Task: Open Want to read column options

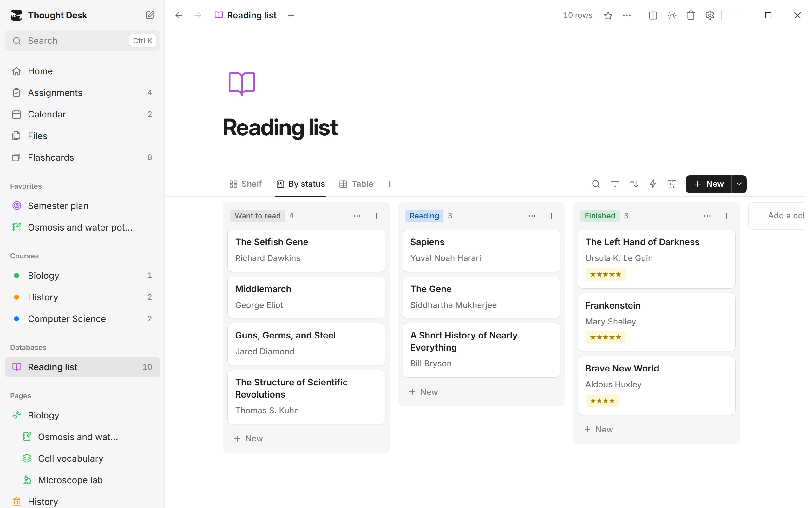Action: [357, 216]
